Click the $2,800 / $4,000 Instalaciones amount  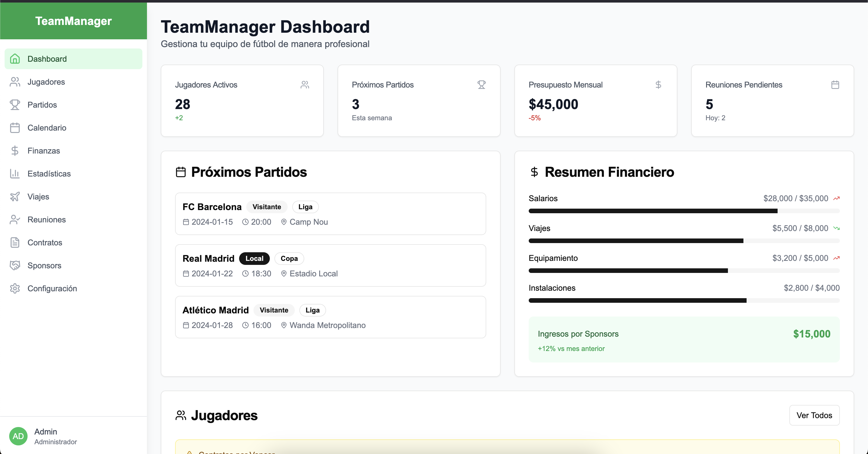[812, 288]
